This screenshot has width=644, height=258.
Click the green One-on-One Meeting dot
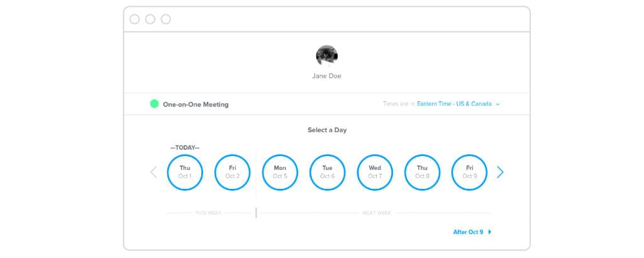point(154,104)
